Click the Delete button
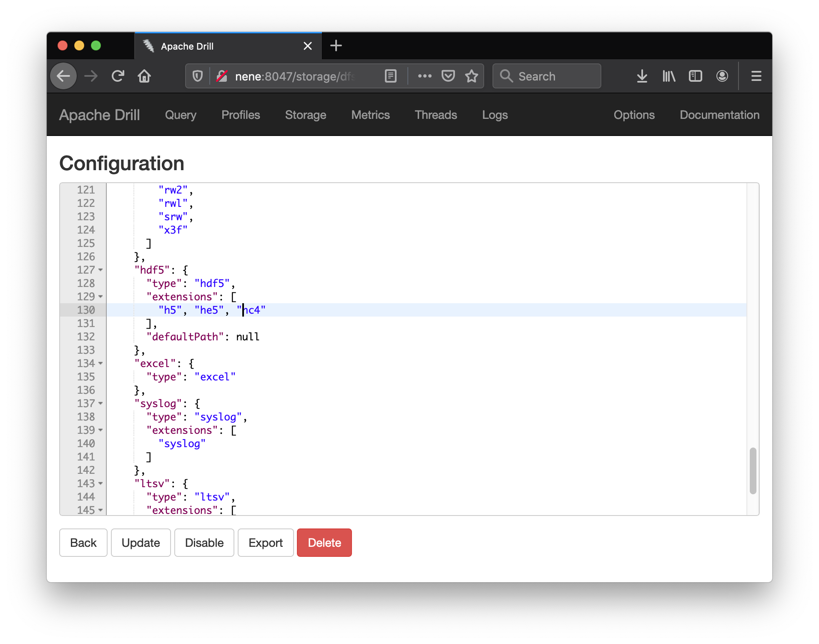The height and width of the screenshot is (644, 819). point(324,542)
